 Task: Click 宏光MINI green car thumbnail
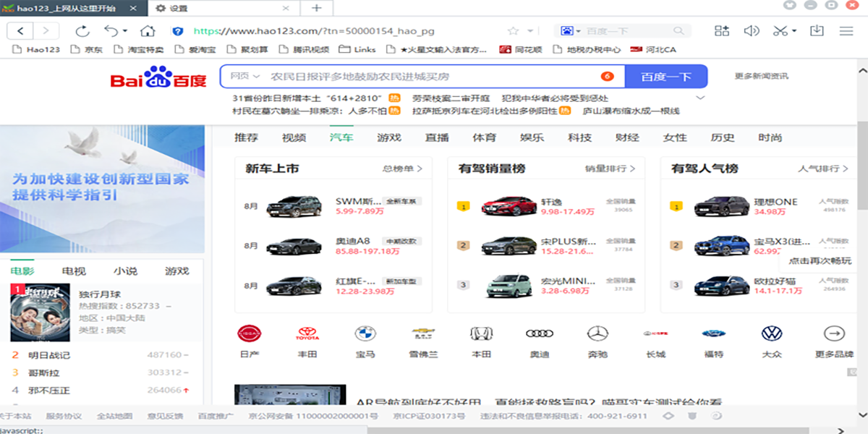click(x=509, y=286)
